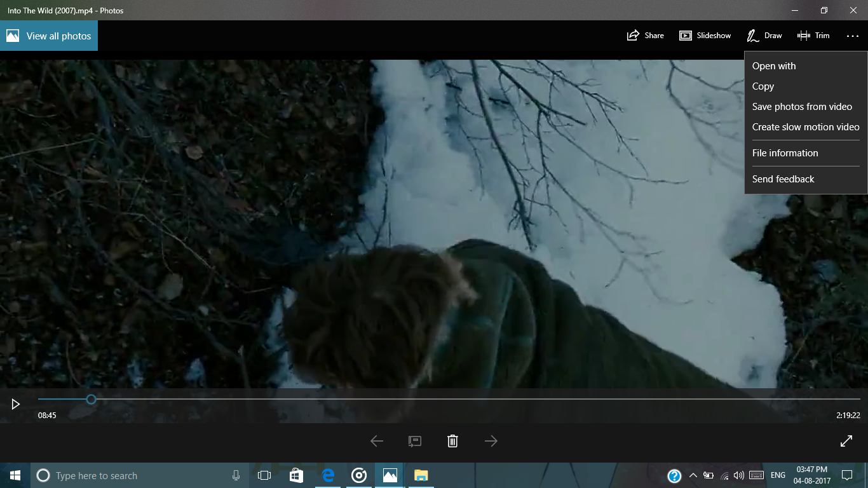Go to the next item arrow
Image resolution: width=868 pixels, height=488 pixels.
coord(491,441)
